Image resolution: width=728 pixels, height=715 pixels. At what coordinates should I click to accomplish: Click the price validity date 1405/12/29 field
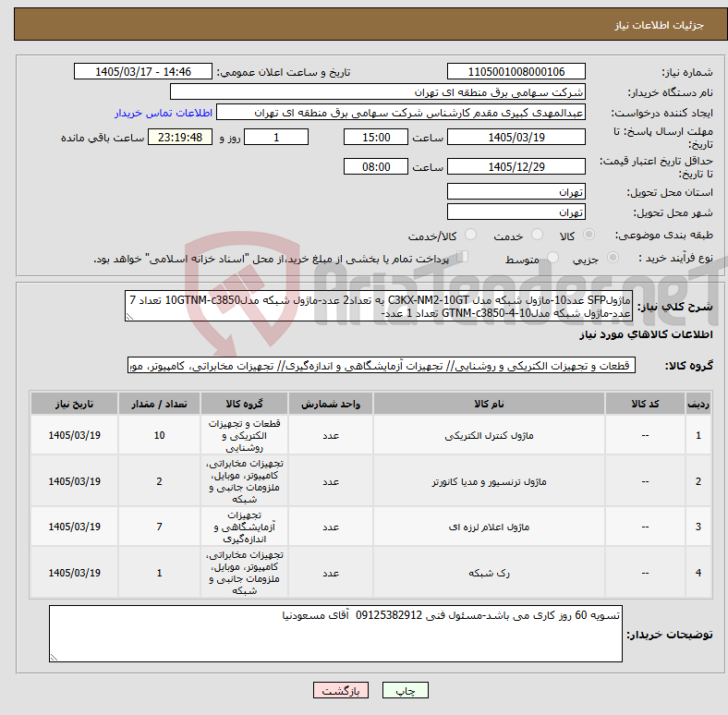tap(516, 166)
